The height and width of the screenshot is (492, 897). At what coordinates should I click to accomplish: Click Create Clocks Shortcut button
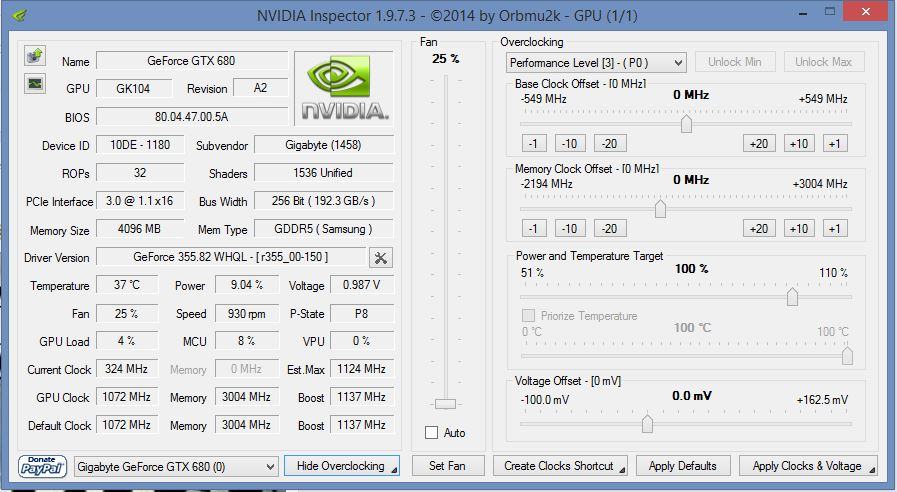[x=560, y=466]
